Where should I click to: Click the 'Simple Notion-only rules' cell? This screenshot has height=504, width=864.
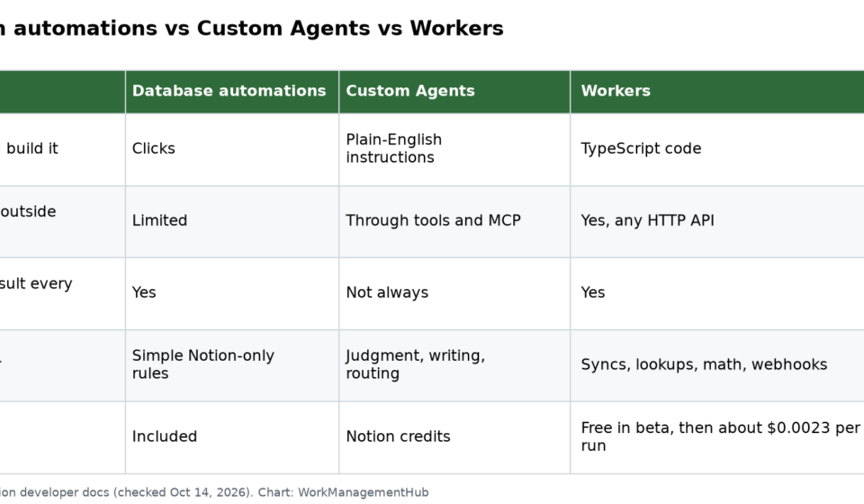pos(232,365)
